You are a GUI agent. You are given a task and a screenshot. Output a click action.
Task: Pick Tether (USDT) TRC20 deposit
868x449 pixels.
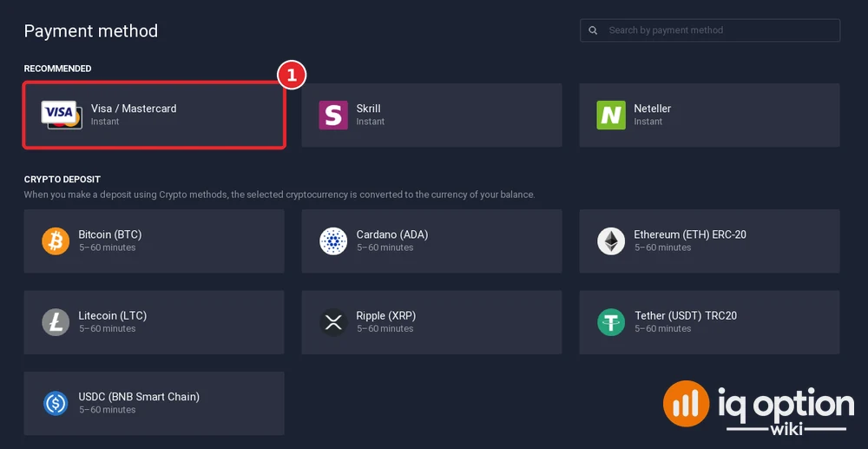[x=709, y=322]
